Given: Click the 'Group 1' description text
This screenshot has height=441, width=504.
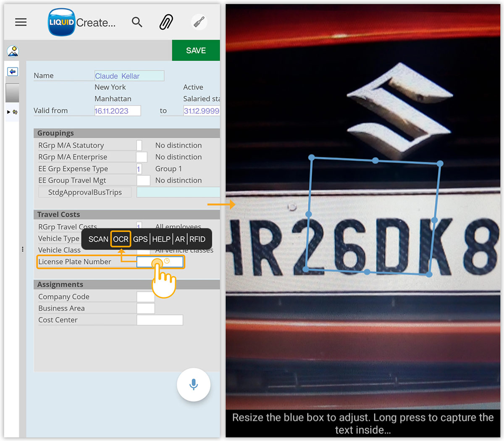Looking at the screenshot, I should (168, 169).
